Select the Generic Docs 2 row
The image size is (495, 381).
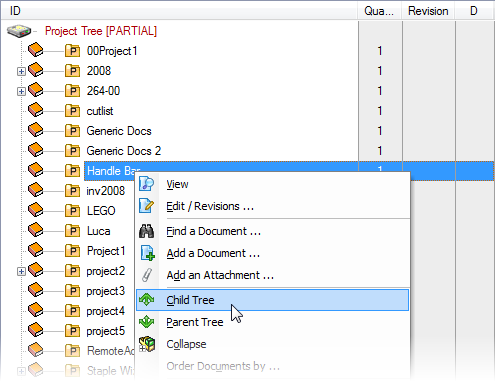[x=124, y=151]
